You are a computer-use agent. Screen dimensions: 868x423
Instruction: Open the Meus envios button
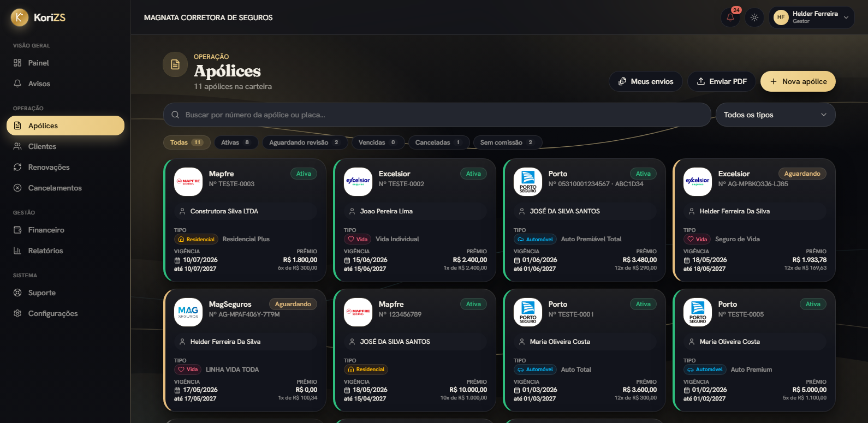646,81
